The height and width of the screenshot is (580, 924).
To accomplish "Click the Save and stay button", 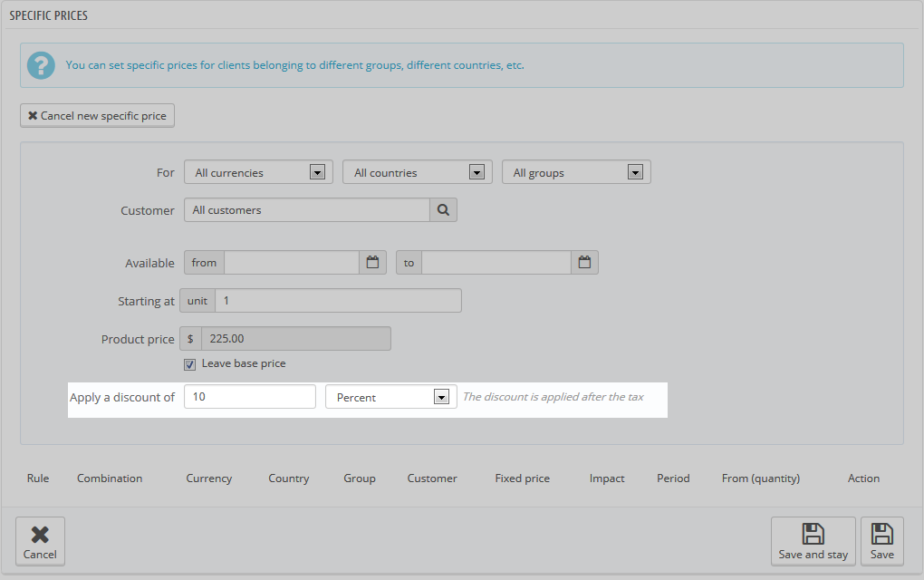I will 813,541.
